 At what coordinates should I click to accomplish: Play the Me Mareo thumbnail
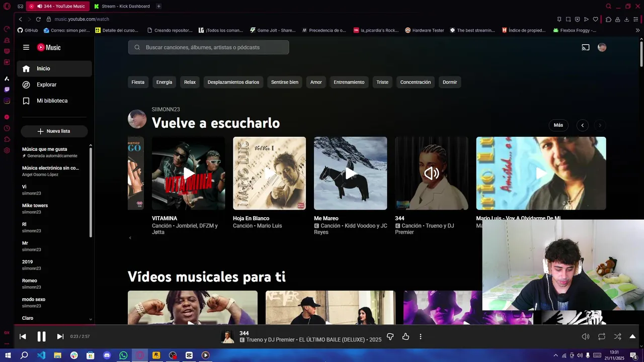(350, 173)
